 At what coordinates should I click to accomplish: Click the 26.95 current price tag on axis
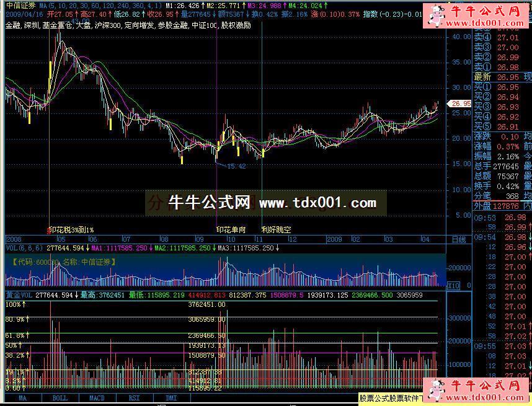[461, 104]
